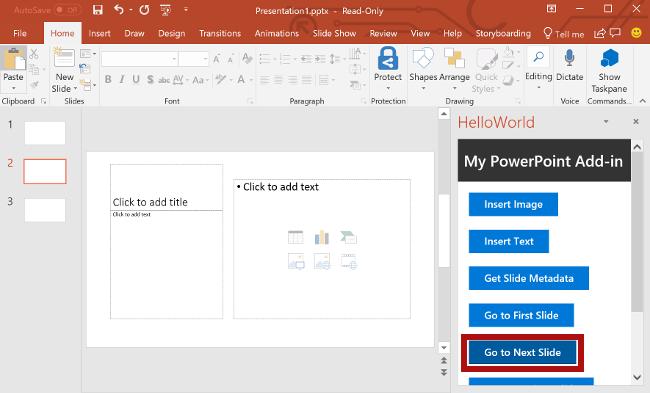The image size is (650, 393).
Task: Click the Go to Next Slide button
Action: pyautogui.click(x=522, y=352)
